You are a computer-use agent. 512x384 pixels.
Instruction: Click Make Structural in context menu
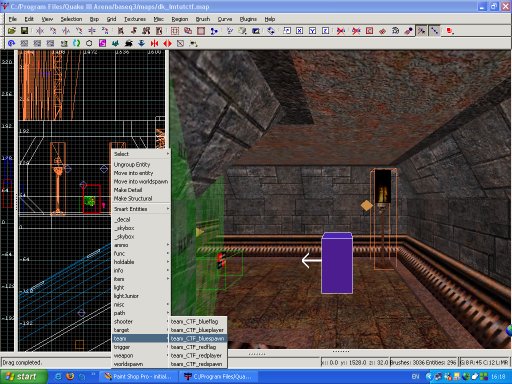[141, 198]
